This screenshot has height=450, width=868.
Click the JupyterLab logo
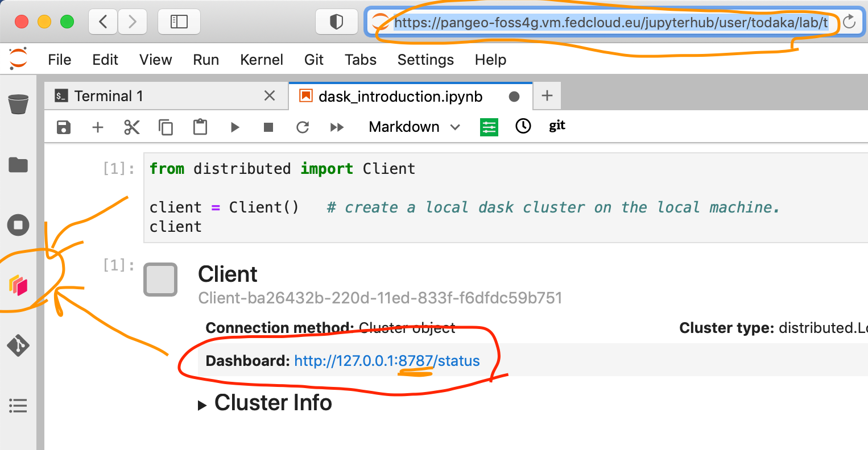pyautogui.click(x=18, y=59)
